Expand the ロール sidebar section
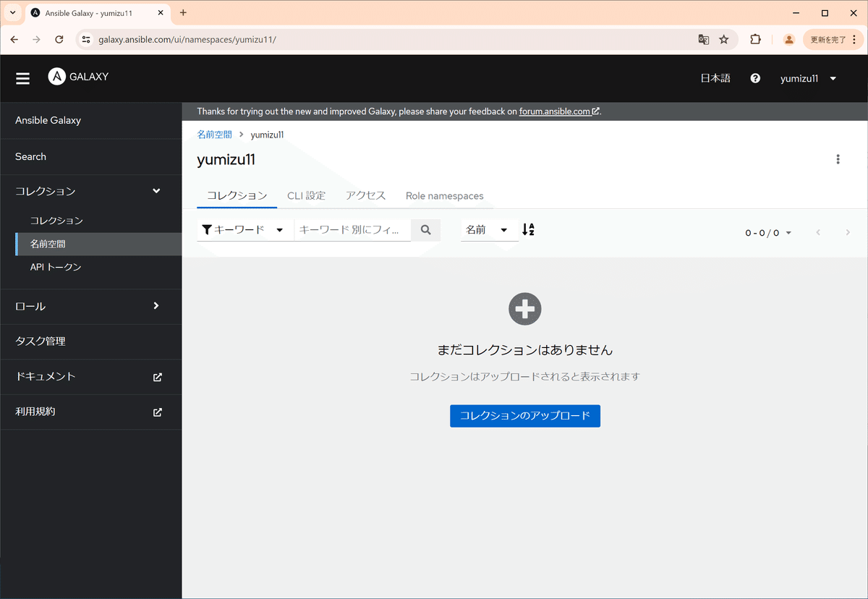The image size is (868, 599). (x=90, y=307)
